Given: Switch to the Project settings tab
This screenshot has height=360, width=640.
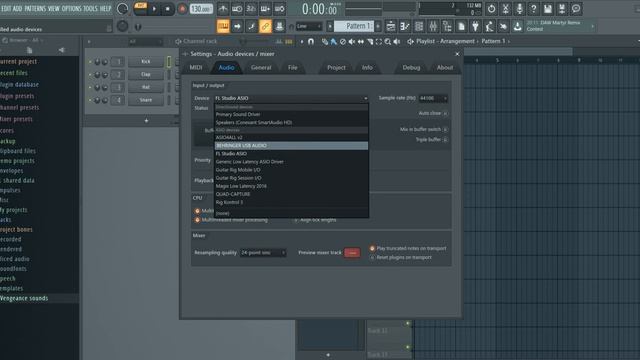Looking at the screenshot, I should [x=336, y=68].
